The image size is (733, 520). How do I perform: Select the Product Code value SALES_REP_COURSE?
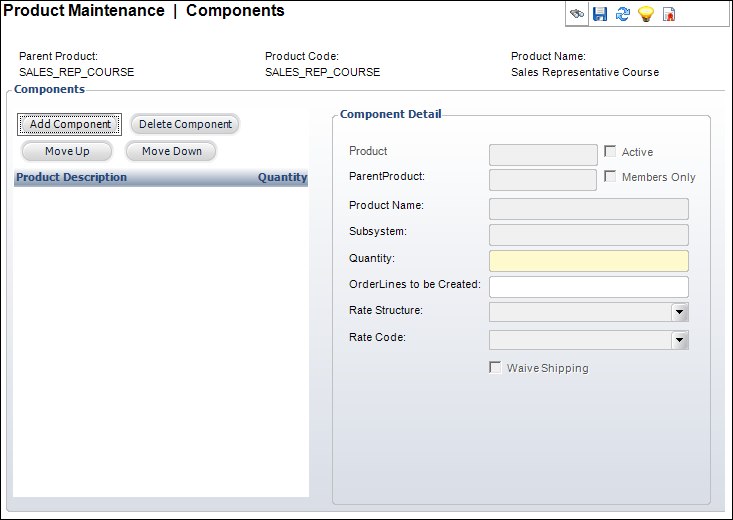click(x=323, y=72)
